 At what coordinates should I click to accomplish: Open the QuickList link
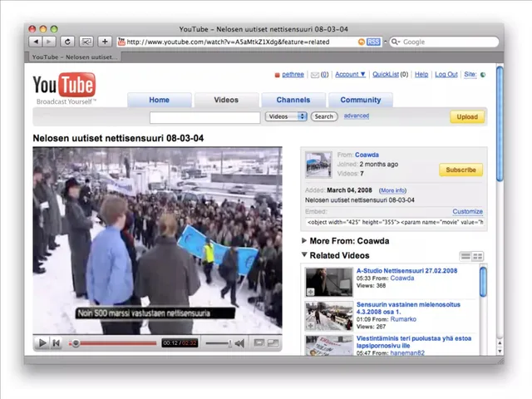coord(386,74)
